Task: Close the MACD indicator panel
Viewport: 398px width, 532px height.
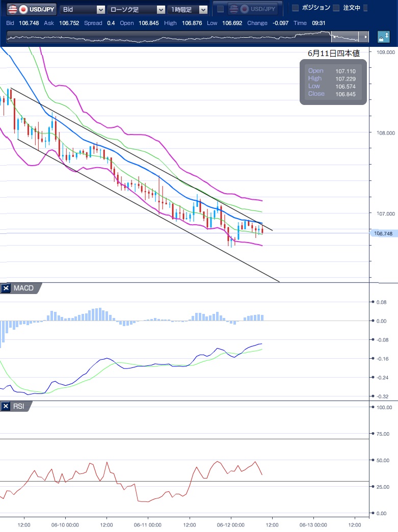Action: pyautogui.click(x=6, y=288)
